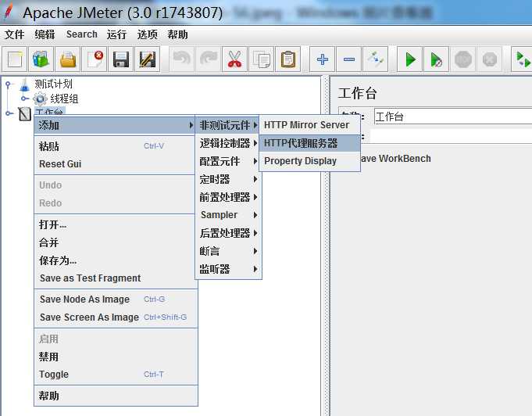Click the Start no pauses icon

(x=437, y=59)
